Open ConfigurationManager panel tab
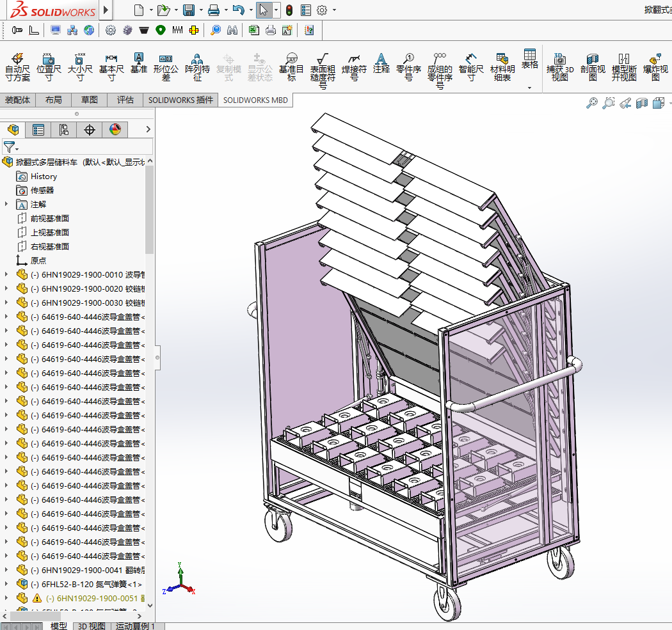Viewport: 672px width, 630px height. pos(64,129)
